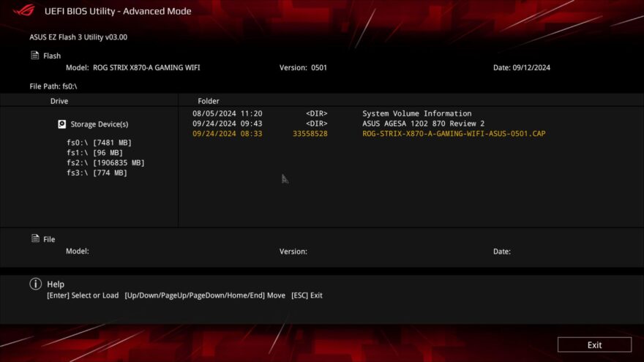The image size is (644, 362).
Task: Select drive fs0:\ [7481 MB]
Action: point(99,143)
